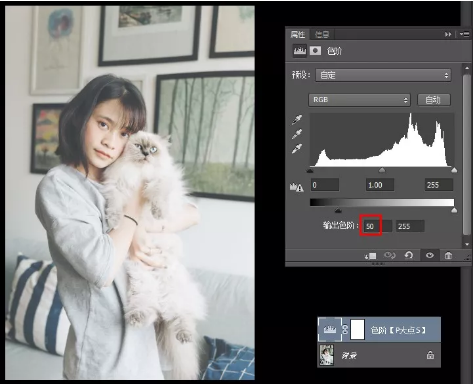Screen dimensions: 473x385
Task: Select the 色阶【P大点S】 layer name
Action: click(x=398, y=330)
